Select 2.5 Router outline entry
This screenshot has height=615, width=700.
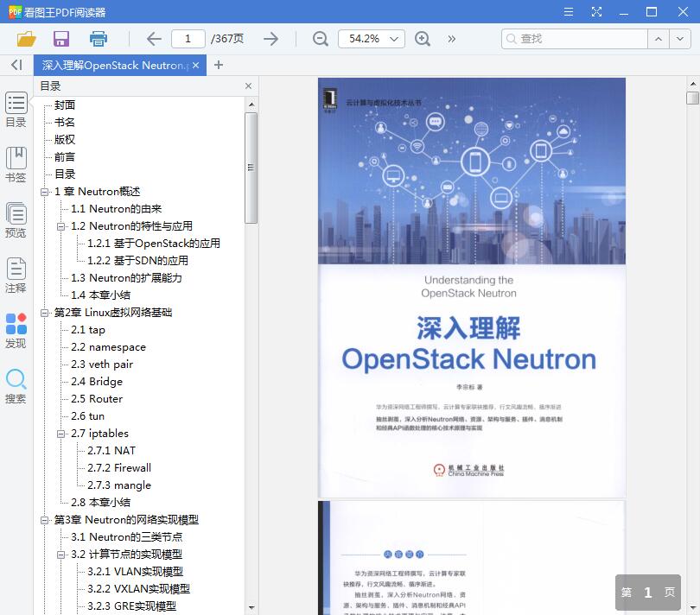click(x=97, y=399)
